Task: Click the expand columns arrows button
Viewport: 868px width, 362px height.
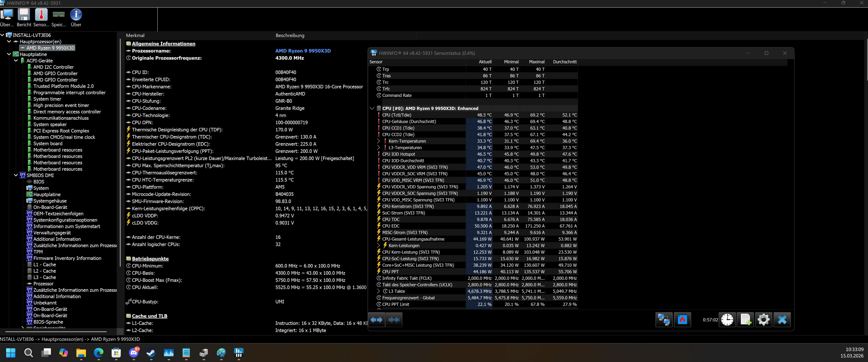Action: tap(376, 319)
